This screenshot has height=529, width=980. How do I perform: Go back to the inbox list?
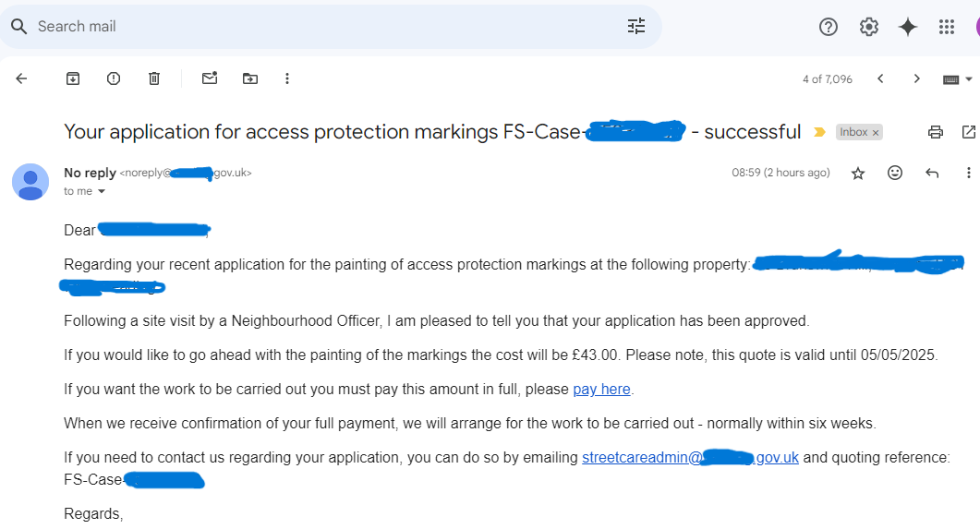pos(21,78)
